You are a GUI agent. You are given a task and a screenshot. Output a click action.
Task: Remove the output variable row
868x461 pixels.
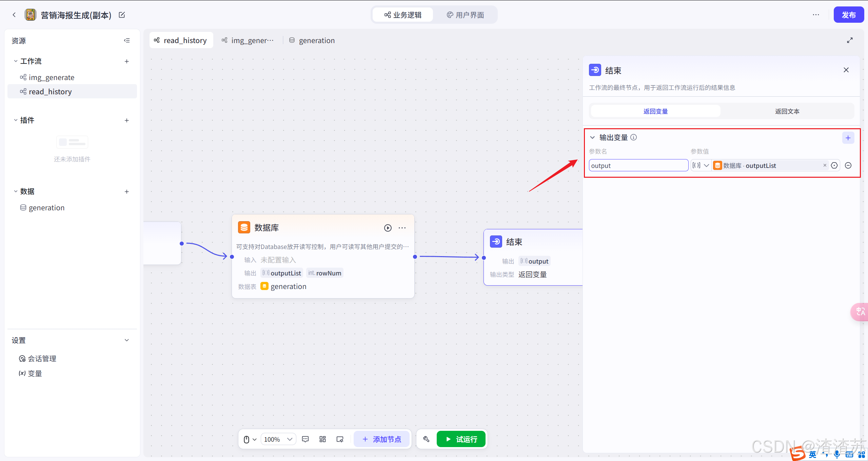pyautogui.click(x=848, y=166)
